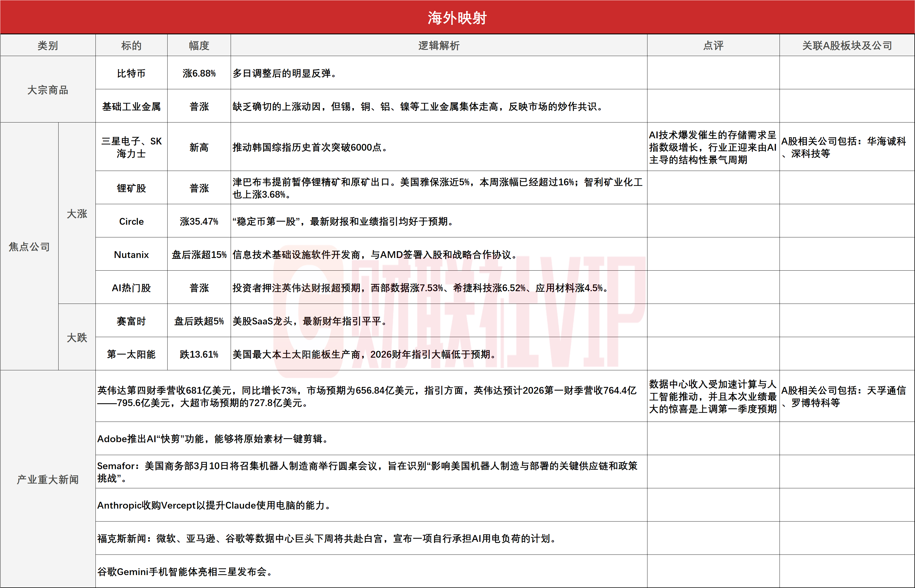Click the 逻辑解析 column header
Screen dimensions: 915x588
pos(438,45)
